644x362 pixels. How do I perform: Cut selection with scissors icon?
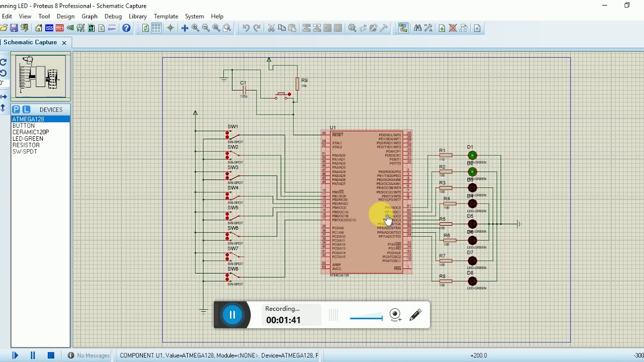coord(271,28)
